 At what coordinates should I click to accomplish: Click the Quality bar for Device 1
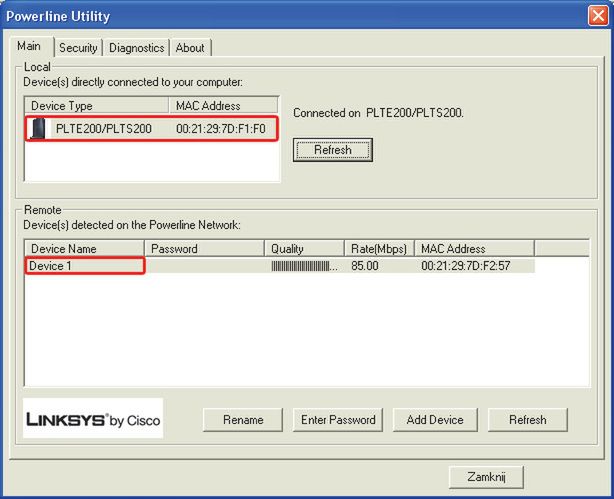pos(304,266)
